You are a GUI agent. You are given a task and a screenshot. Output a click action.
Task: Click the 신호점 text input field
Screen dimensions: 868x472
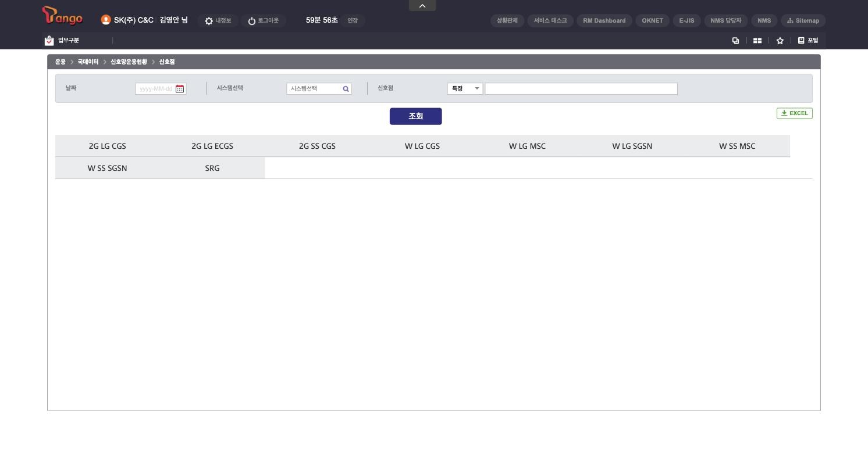point(581,89)
